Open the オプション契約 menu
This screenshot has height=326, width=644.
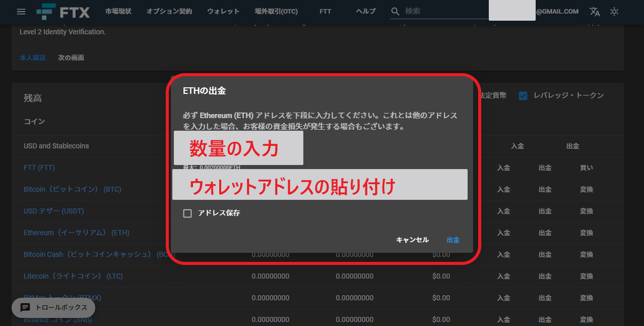(x=169, y=11)
